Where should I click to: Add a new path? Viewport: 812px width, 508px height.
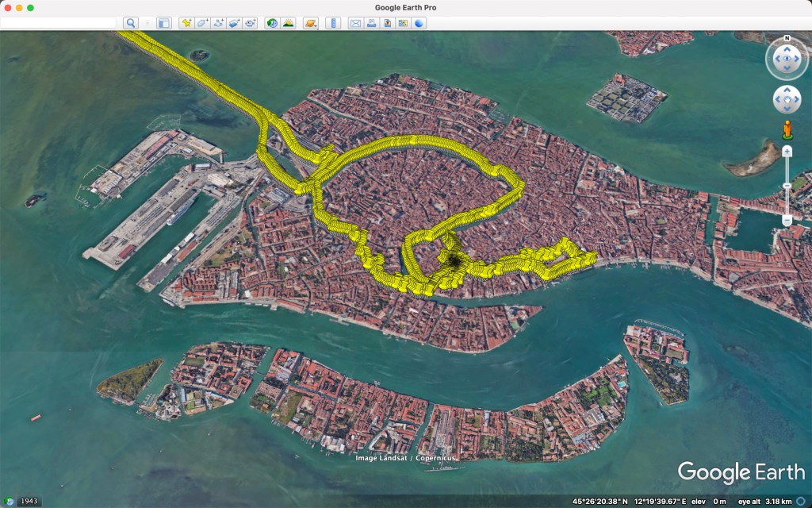(x=218, y=23)
